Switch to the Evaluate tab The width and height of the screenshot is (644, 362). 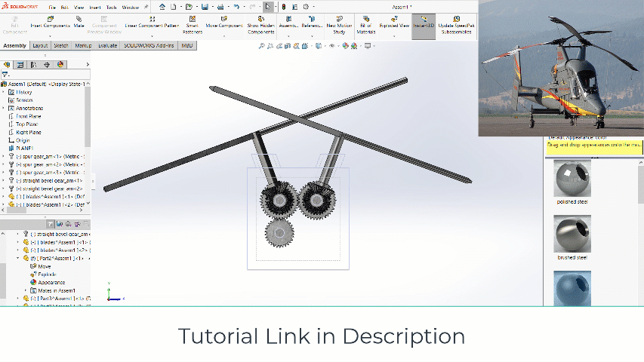click(108, 45)
